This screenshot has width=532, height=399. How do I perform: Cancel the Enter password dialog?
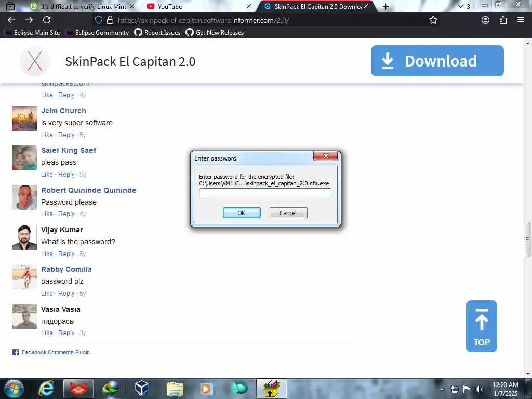(x=288, y=212)
